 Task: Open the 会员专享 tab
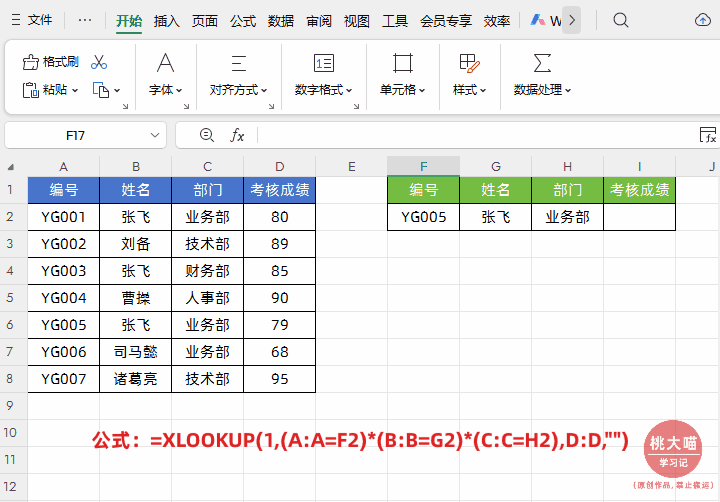(x=446, y=21)
